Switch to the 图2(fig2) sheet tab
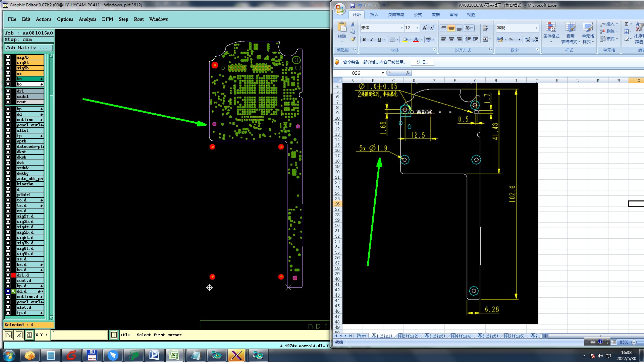Image resolution: width=644 pixels, height=362 pixels. (x=408, y=336)
